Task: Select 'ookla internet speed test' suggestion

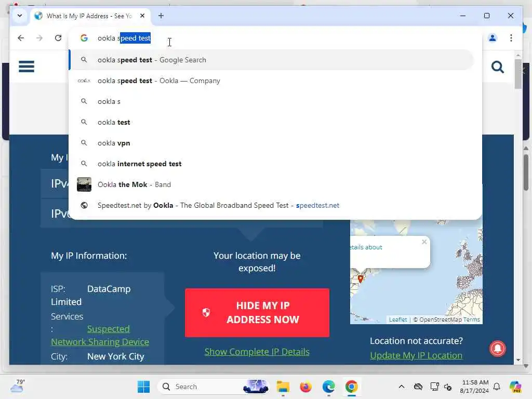Action: click(x=271, y=164)
